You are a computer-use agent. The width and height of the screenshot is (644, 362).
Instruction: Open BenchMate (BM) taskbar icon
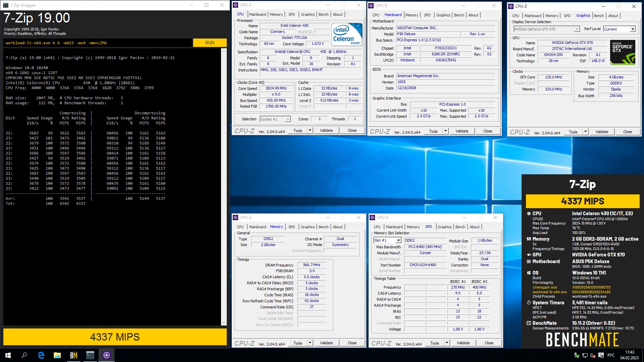pyautogui.click(x=74, y=355)
